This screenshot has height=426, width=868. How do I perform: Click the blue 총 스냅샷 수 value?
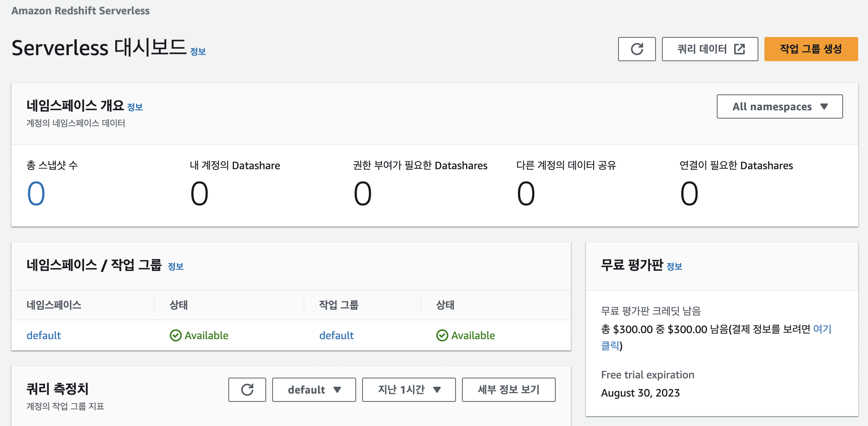[36, 194]
